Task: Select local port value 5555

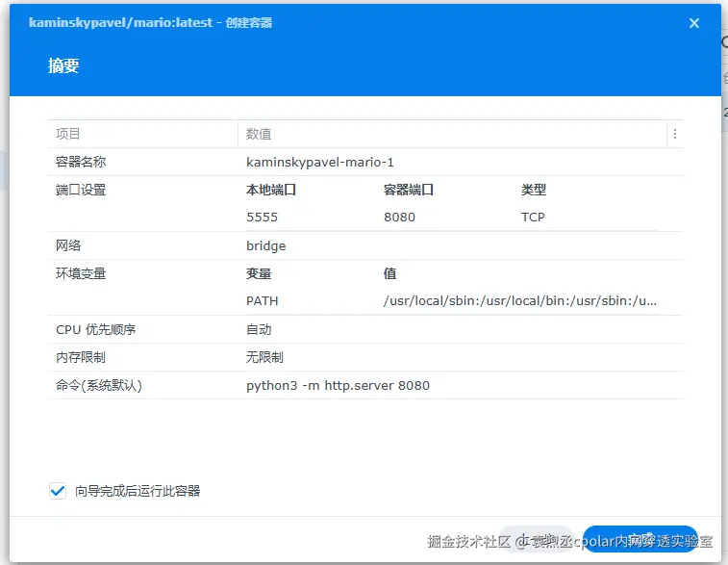Action: (262, 217)
